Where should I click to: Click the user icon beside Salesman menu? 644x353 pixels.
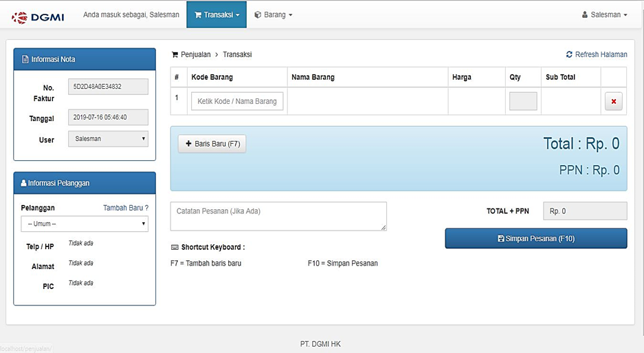coord(584,15)
